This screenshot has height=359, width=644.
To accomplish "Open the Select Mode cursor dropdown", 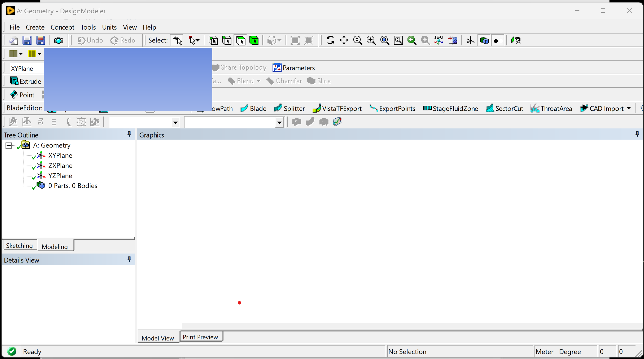I will pos(194,40).
